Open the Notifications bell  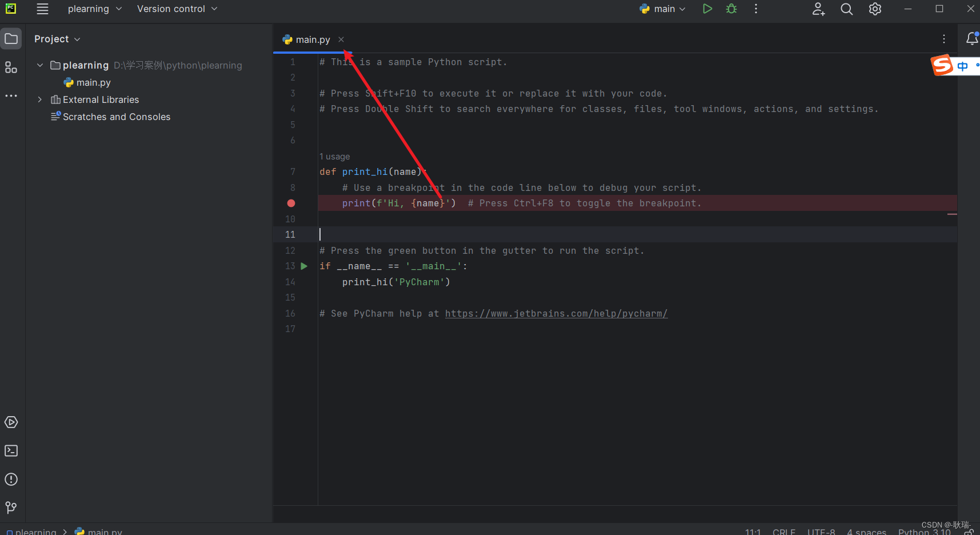(971, 38)
